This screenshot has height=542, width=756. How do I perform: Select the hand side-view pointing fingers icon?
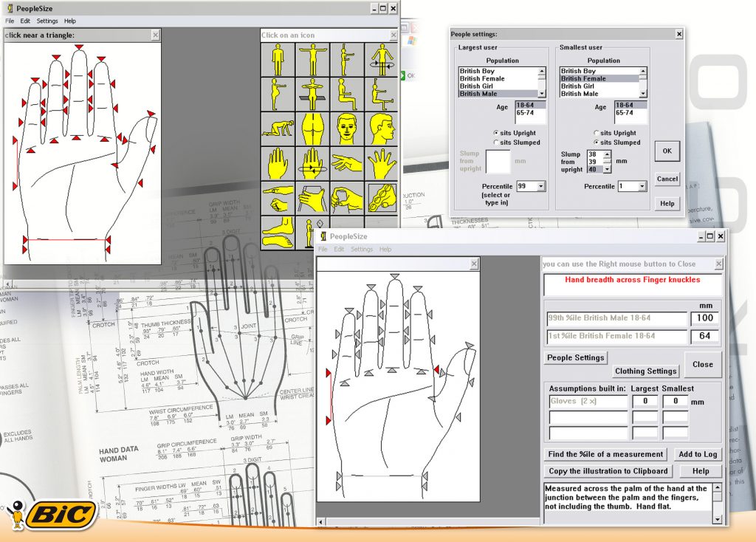pos(347,164)
